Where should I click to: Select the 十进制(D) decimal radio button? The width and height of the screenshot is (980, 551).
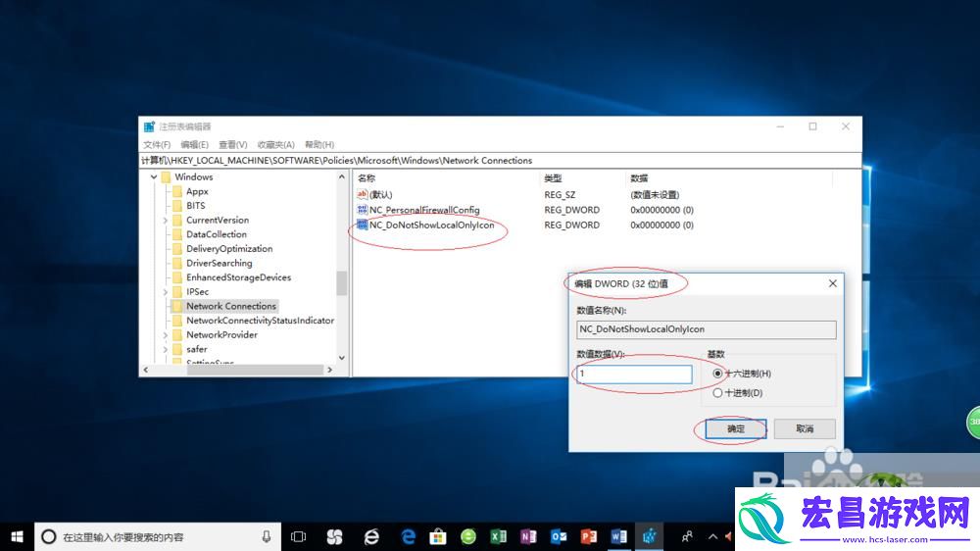coord(717,393)
